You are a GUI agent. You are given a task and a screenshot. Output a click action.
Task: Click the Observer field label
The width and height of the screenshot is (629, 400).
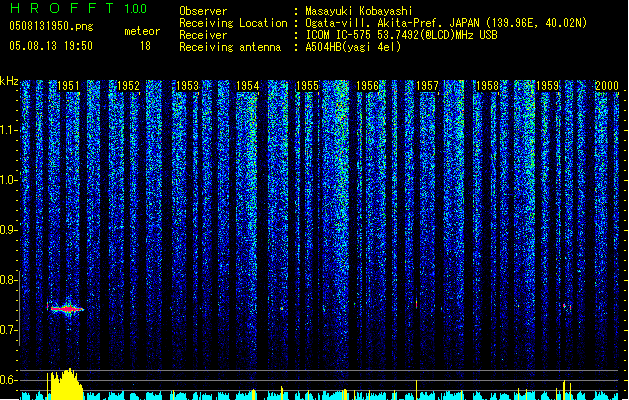pos(203,11)
